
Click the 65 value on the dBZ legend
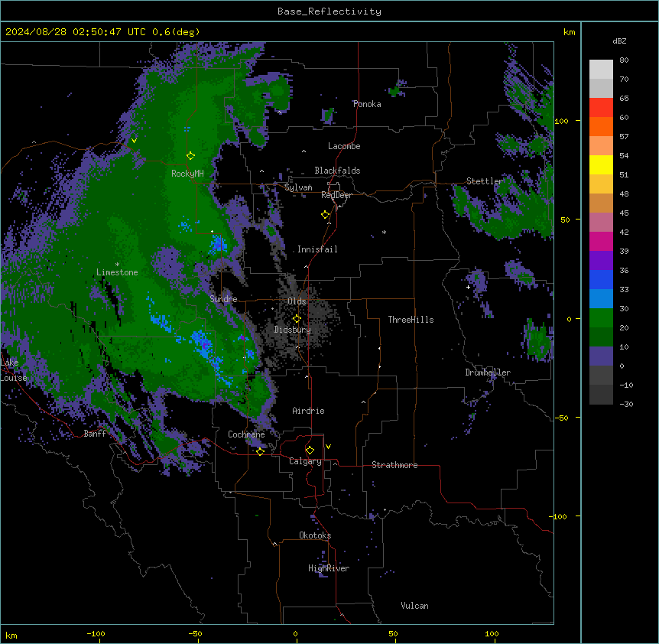click(624, 99)
